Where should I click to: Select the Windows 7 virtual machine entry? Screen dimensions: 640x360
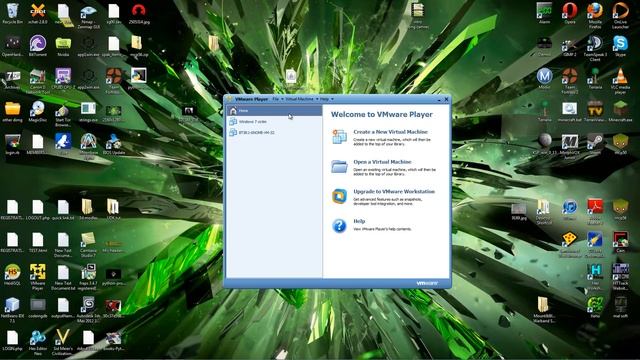[274, 122]
